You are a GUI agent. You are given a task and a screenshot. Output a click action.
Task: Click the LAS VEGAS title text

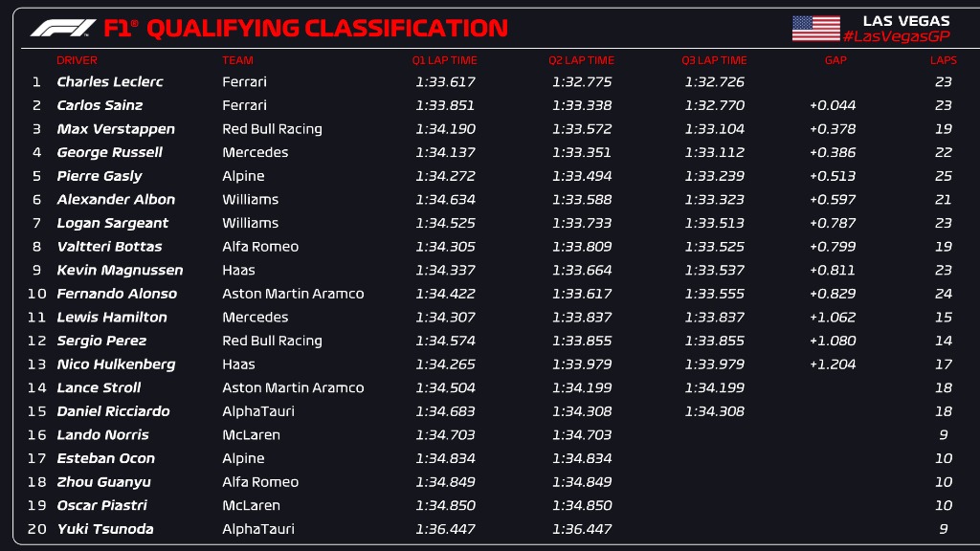pyautogui.click(x=905, y=20)
